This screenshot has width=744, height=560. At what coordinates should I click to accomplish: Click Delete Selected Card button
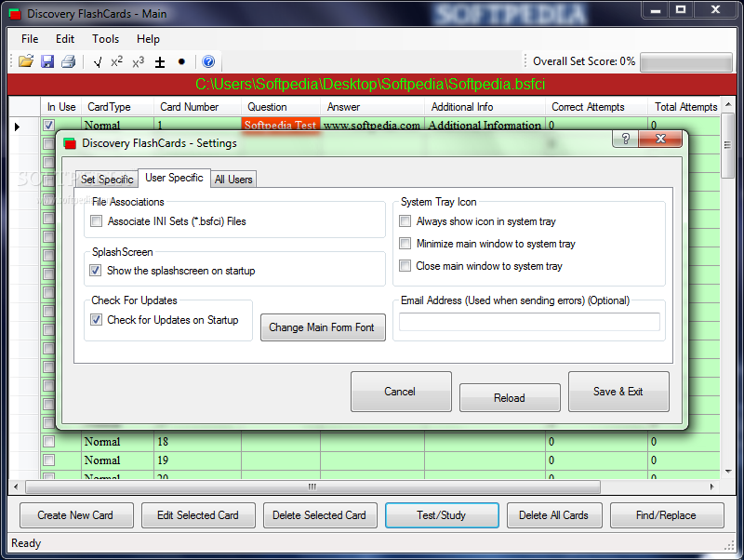coord(320,515)
